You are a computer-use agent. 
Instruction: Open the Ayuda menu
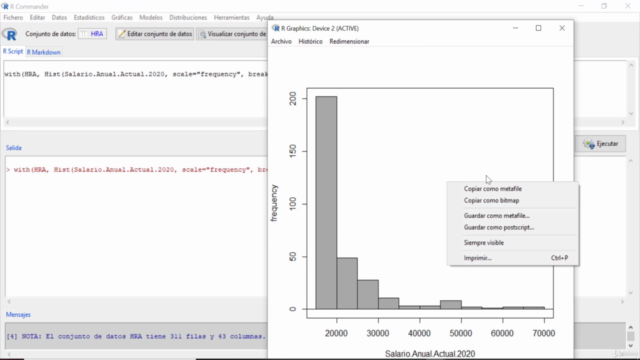tap(264, 18)
